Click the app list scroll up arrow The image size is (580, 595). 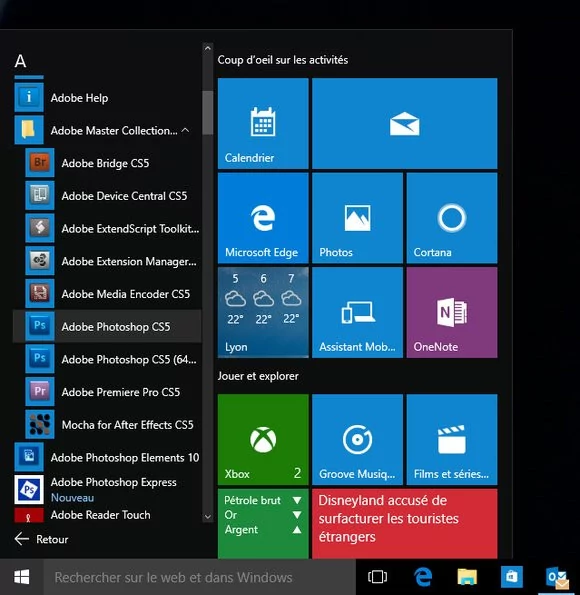[x=207, y=48]
